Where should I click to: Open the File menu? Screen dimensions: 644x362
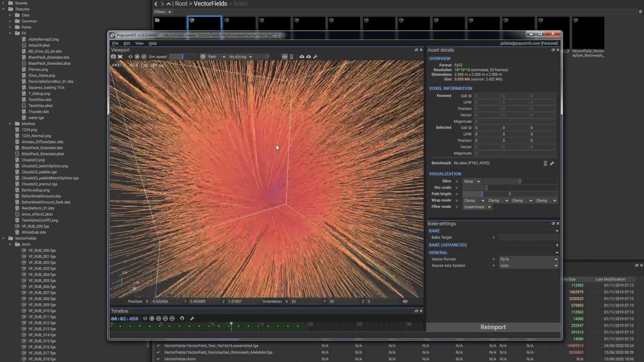115,43
